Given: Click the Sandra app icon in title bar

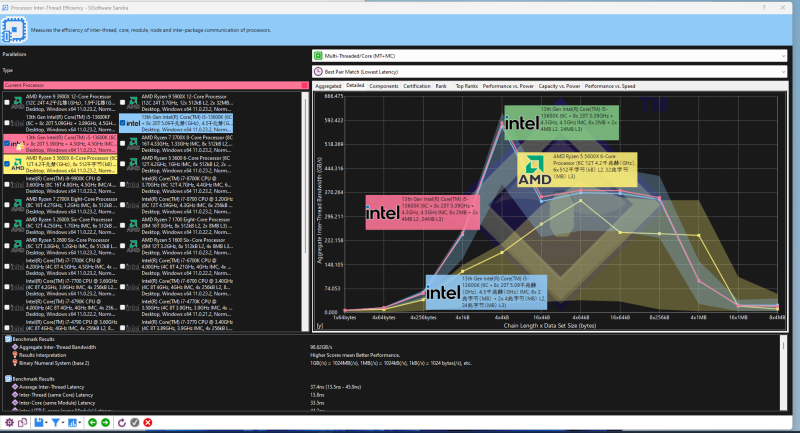Looking at the screenshot, I should 5,8.
